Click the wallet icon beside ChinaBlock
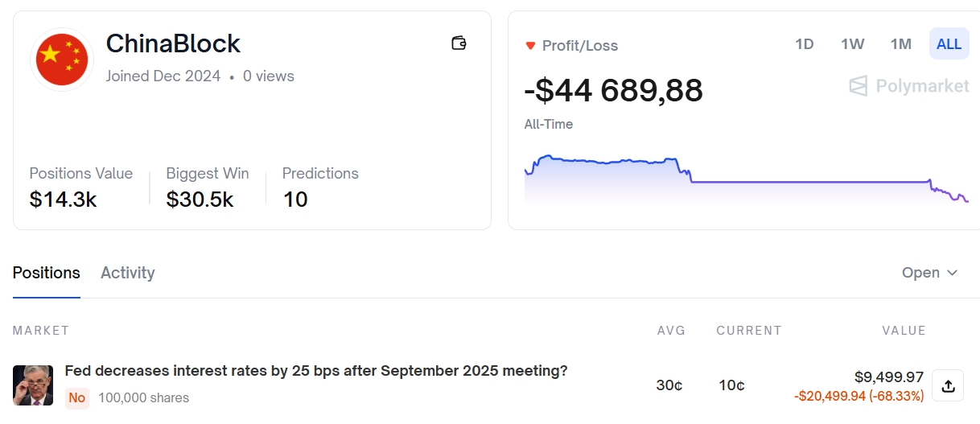This screenshot has height=424, width=980. [459, 43]
